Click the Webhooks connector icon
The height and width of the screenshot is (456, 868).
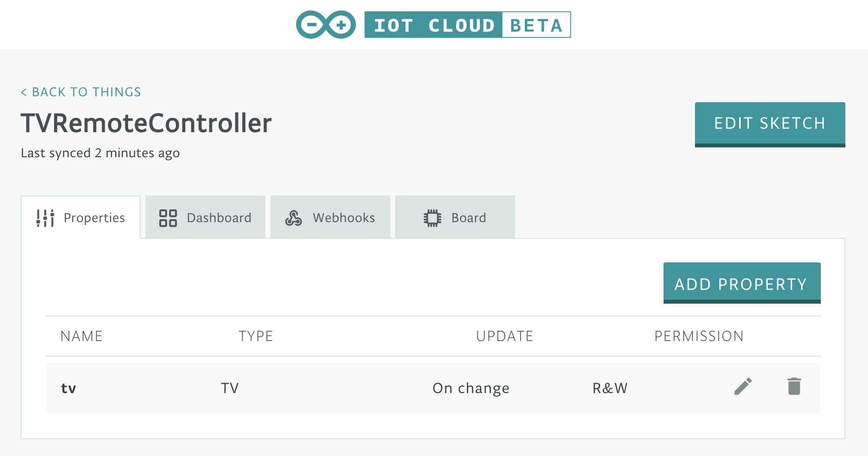[294, 217]
